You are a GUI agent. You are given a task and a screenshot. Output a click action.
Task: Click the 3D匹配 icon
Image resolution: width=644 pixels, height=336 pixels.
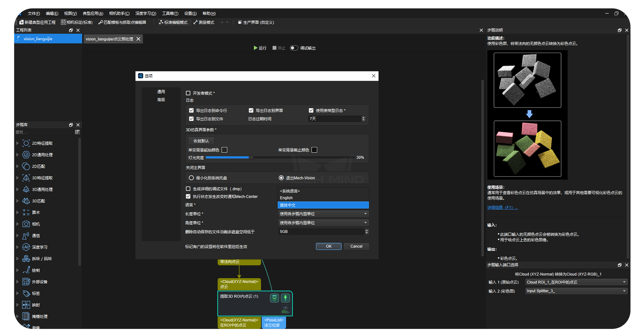point(26,201)
